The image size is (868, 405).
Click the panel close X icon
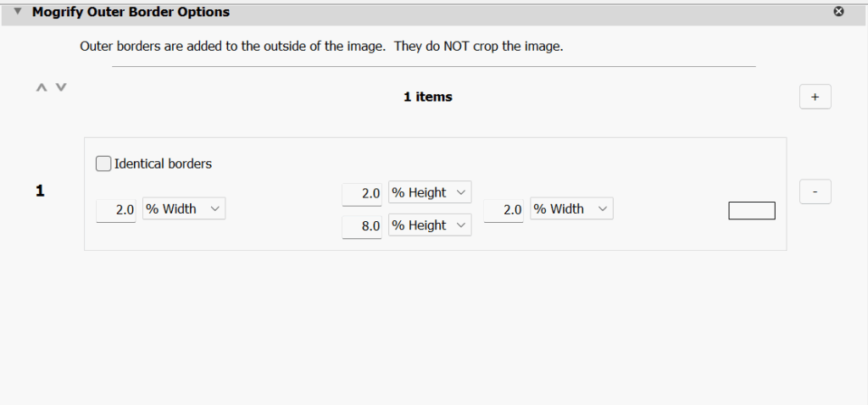click(x=839, y=12)
